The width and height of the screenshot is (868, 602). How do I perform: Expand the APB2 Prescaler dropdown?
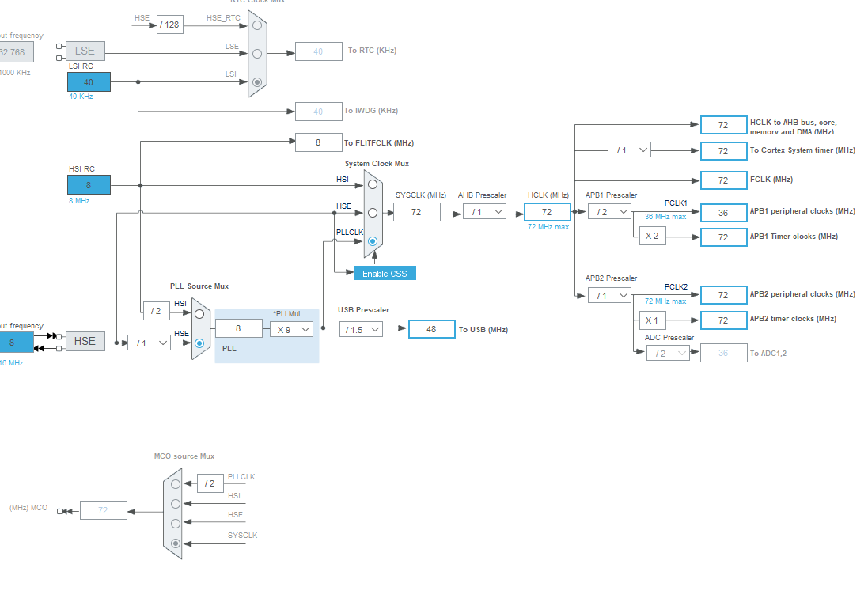[609, 295]
